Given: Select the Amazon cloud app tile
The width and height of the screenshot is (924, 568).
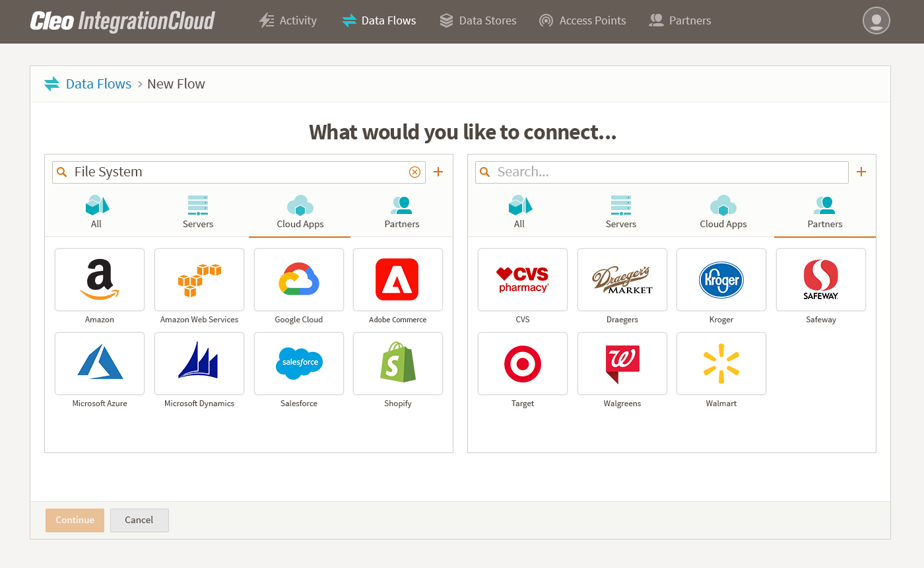Looking at the screenshot, I should (x=100, y=280).
